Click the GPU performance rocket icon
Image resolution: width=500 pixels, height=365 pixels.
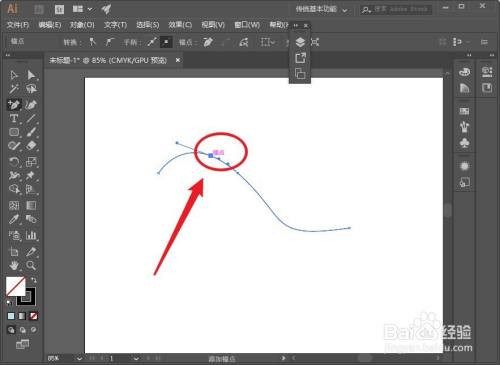(106, 9)
